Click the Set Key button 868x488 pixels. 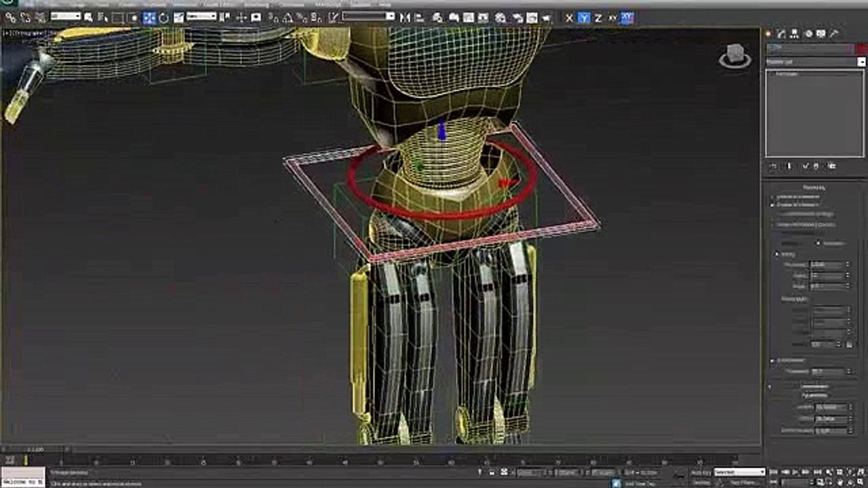[x=700, y=482]
